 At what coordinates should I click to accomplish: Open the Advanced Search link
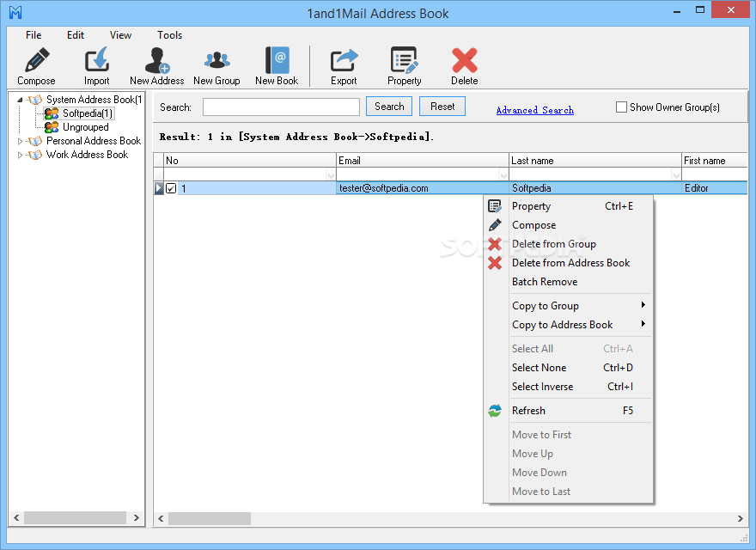click(x=534, y=110)
